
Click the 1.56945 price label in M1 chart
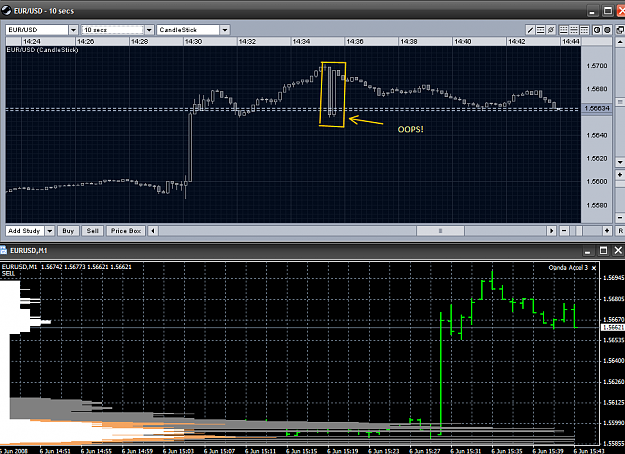pos(614,277)
